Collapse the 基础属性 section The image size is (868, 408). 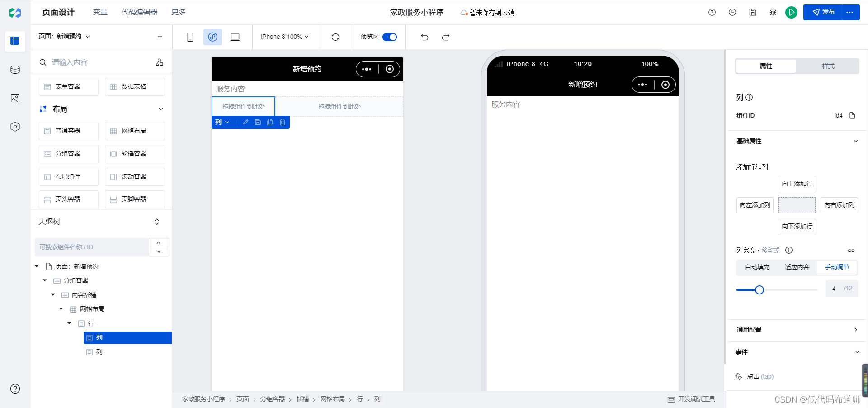tap(855, 141)
